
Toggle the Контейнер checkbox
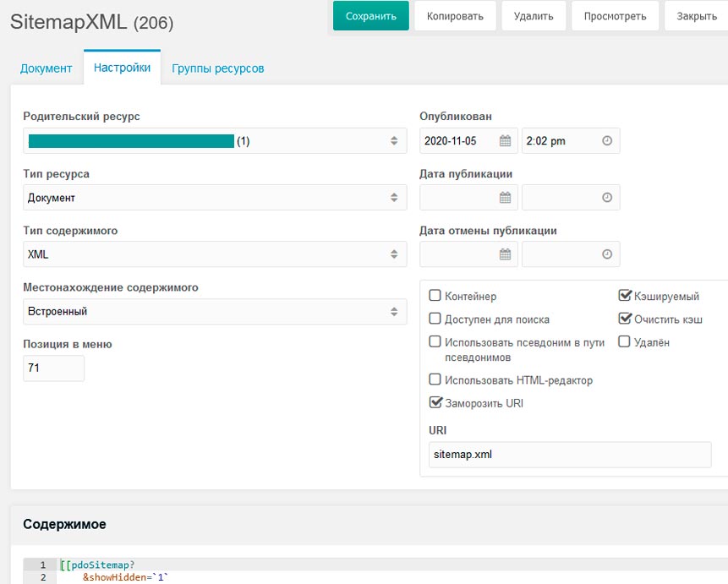(435, 295)
